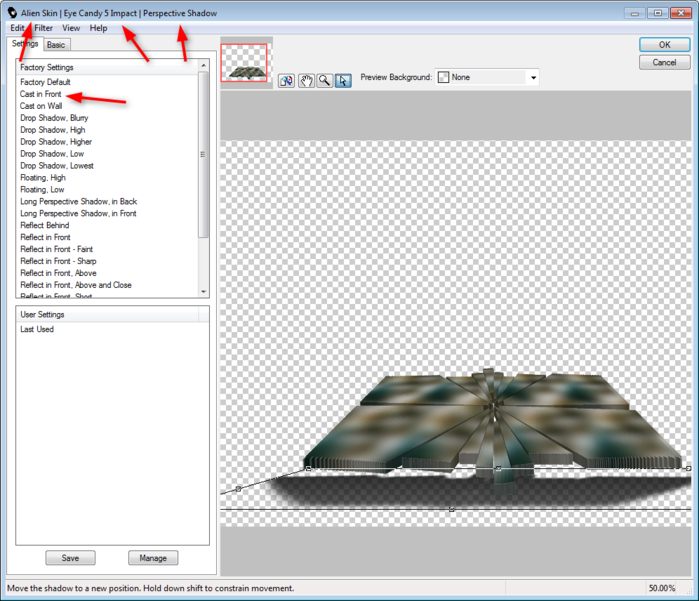Select the hand pan tool
The width and height of the screenshot is (699, 601).
[x=306, y=81]
